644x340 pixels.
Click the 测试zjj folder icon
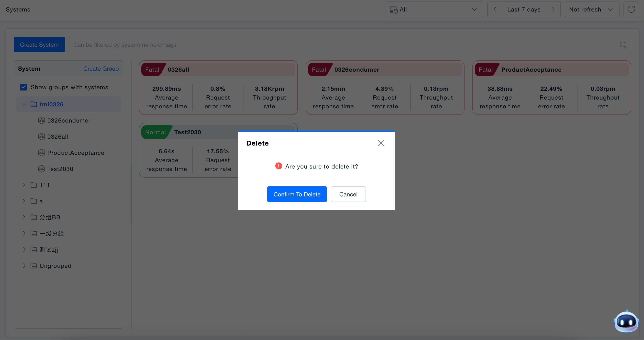[34, 249]
